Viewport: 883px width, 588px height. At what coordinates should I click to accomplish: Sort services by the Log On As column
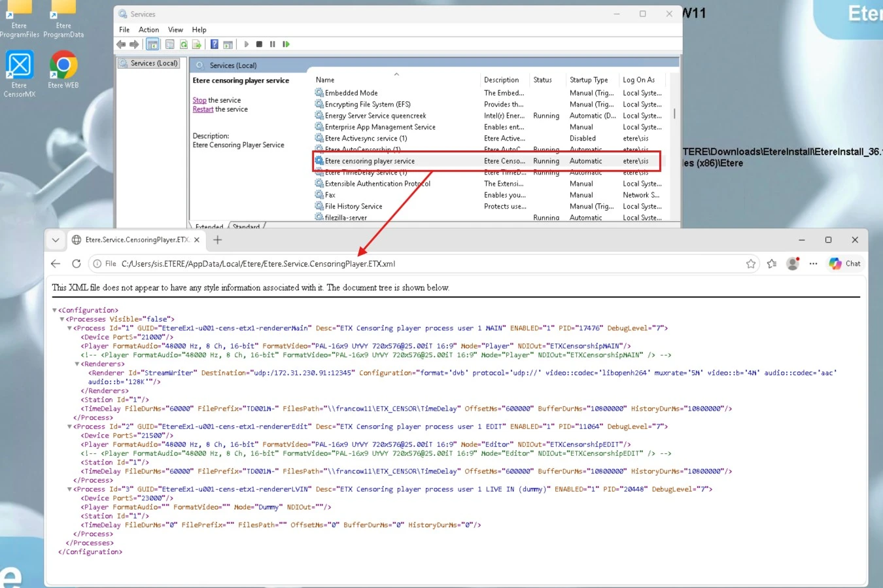[x=642, y=80]
